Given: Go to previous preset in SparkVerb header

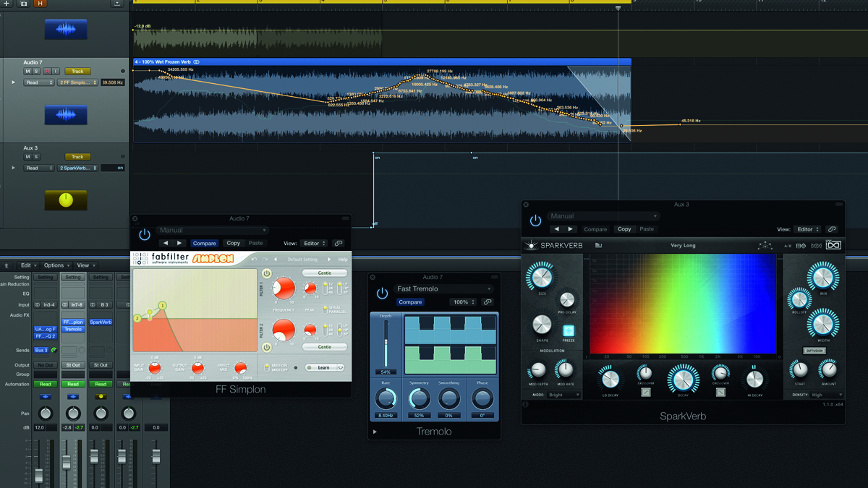Looking at the screenshot, I should [556, 229].
